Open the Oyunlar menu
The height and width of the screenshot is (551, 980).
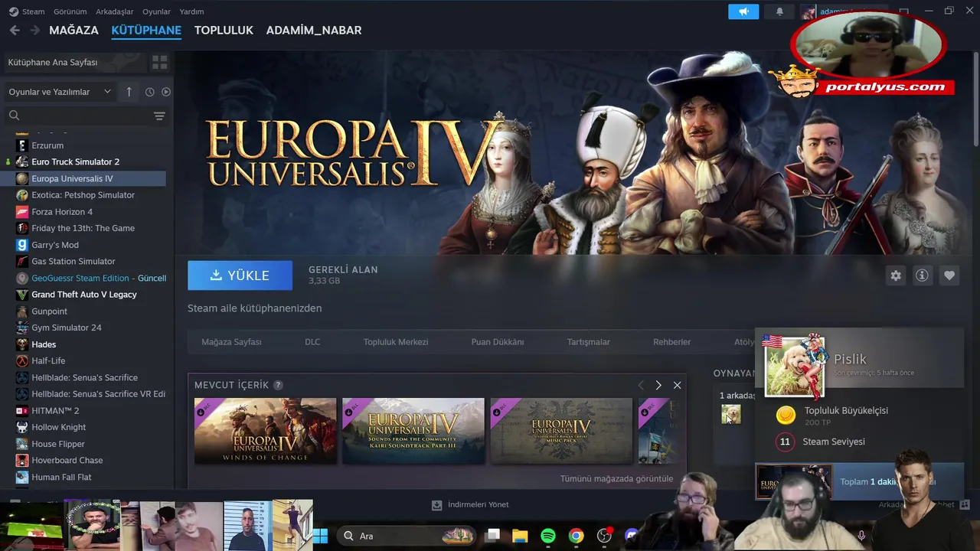coord(156,11)
